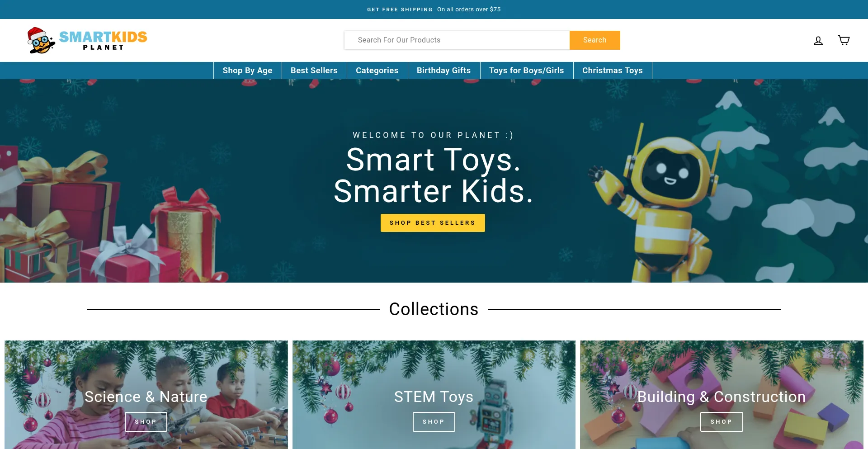This screenshot has width=868, height=449.
Task: Click Shop under STEM Toys
Action: tap(434, 422)
